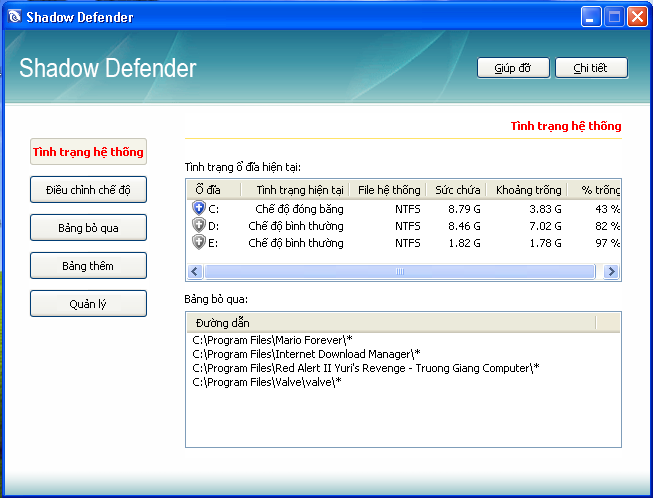
Task: Click the shield icon for drive C:
Action: 199,207
